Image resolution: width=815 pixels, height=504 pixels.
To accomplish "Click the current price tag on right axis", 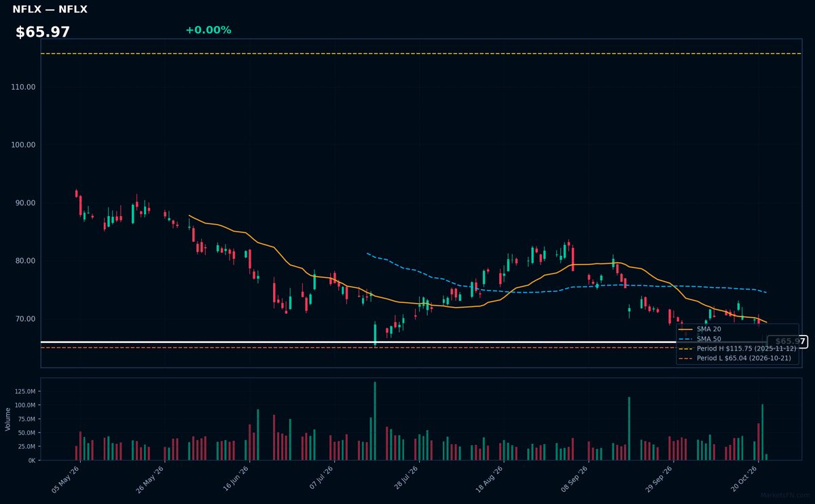I will [788, 341].
